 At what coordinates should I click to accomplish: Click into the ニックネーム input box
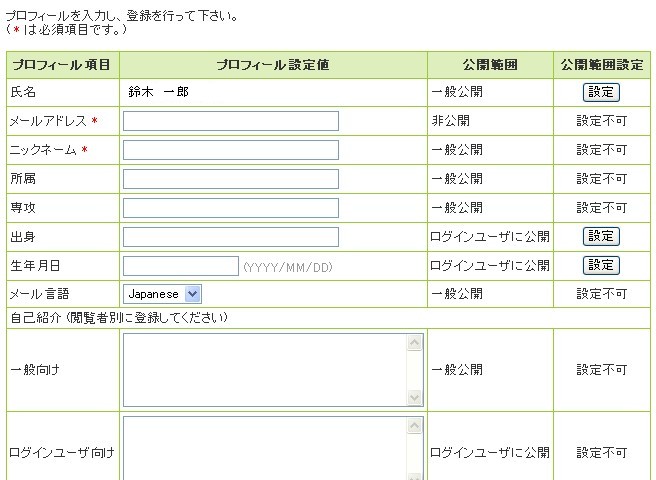pyautogui.click(x=231, y=150)
